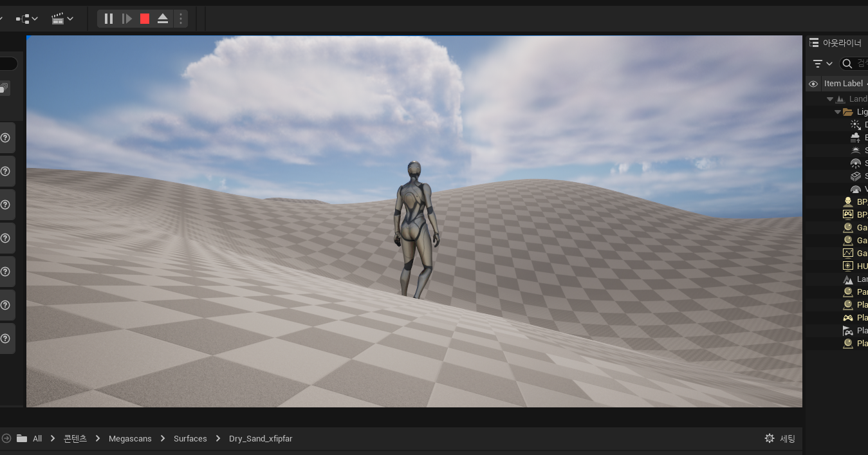This screenshot has width=868, height=455.
Task: Select the Lar landscape mountain icon
Action: pyautogui.click(x=848, y=279)
